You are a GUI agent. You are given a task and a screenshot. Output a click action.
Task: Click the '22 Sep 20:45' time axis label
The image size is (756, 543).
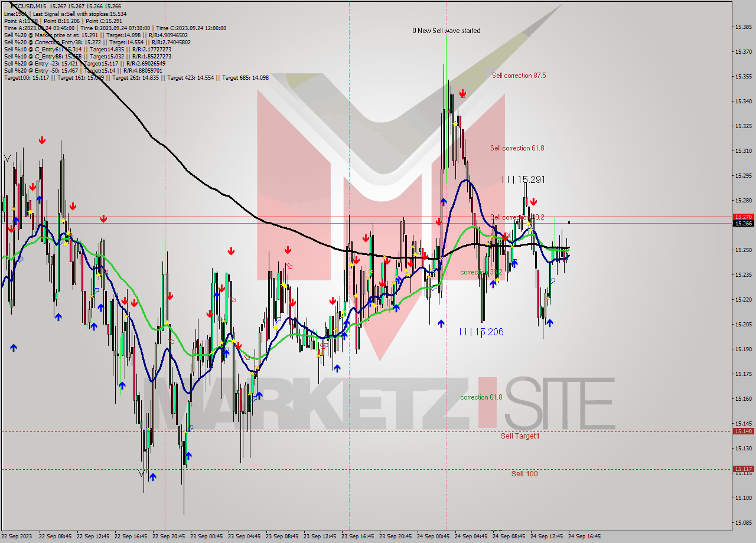169,537
